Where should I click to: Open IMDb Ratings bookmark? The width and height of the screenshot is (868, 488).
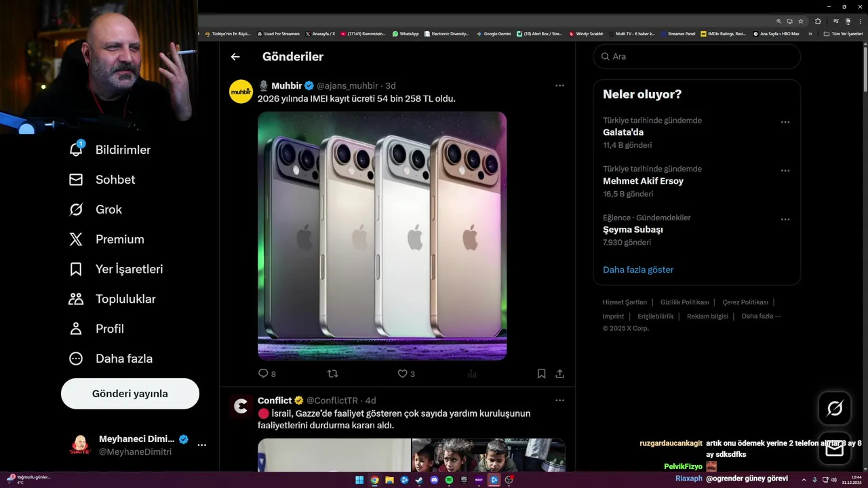723,33
